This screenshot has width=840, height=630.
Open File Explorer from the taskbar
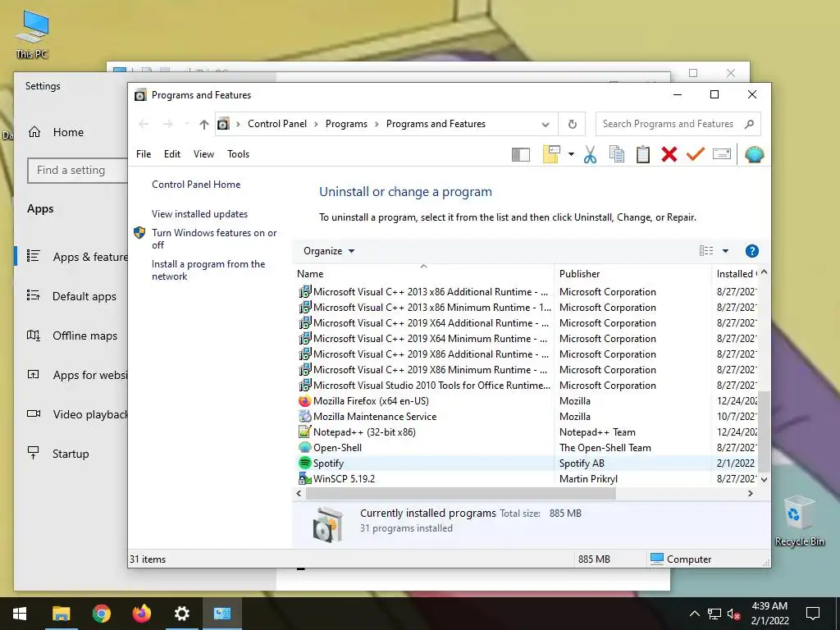click(61, 614)
